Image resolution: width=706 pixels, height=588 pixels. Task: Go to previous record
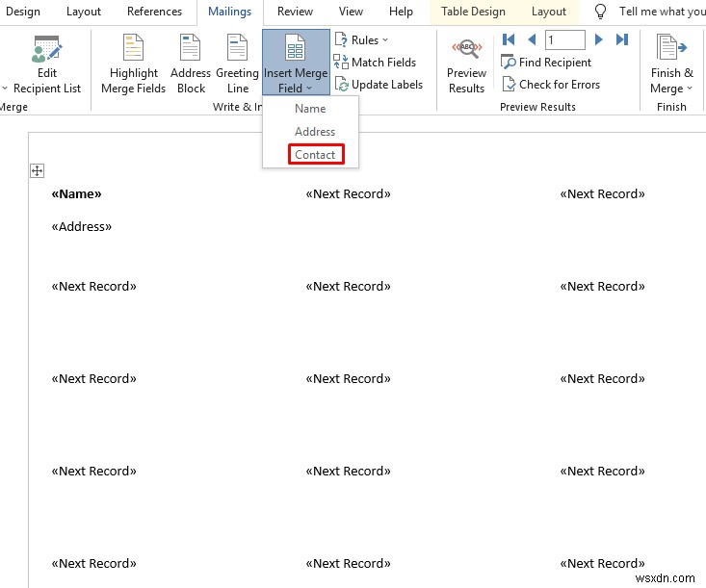(532, 39)
